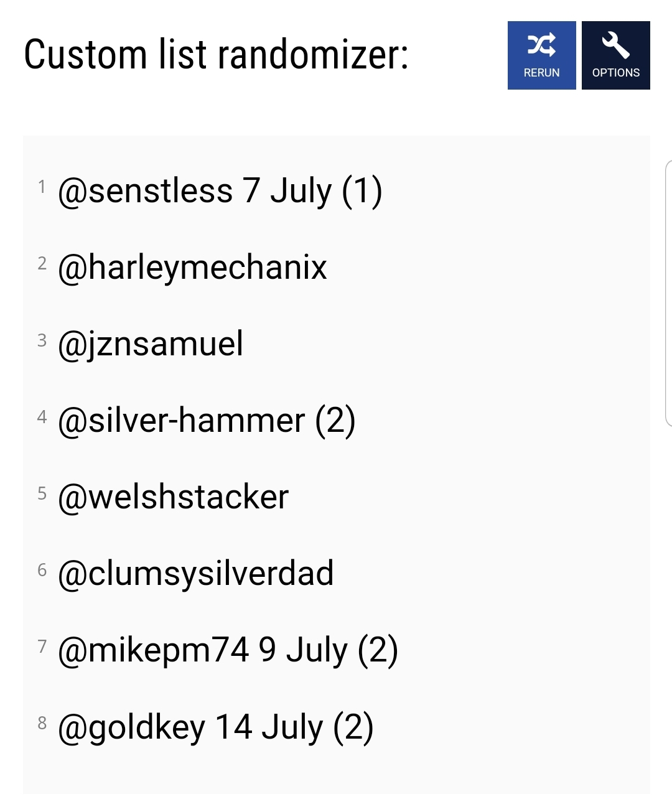Select the @silver-hammer (2) entry
The height and width of the screenshot is (799, 672).
(207, 421)
